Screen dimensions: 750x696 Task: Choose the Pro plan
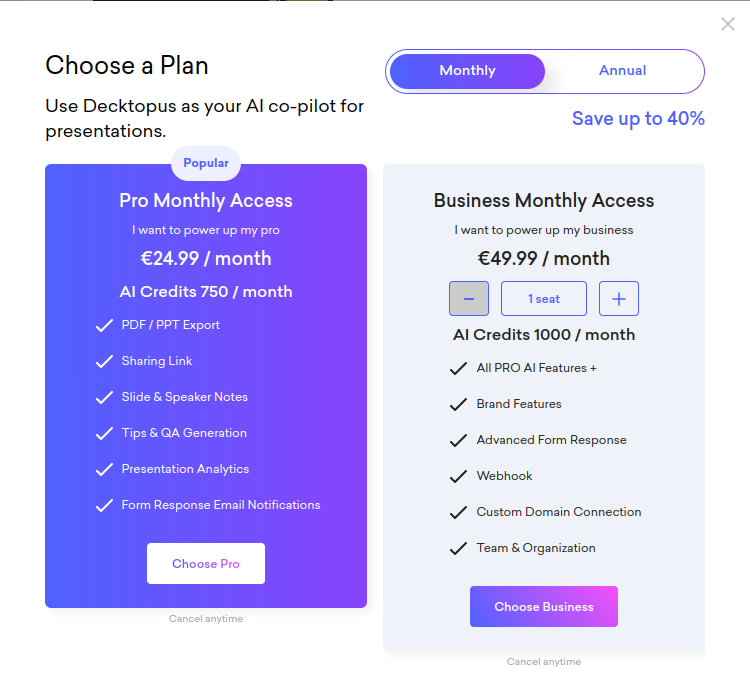[x=206, y=564]
